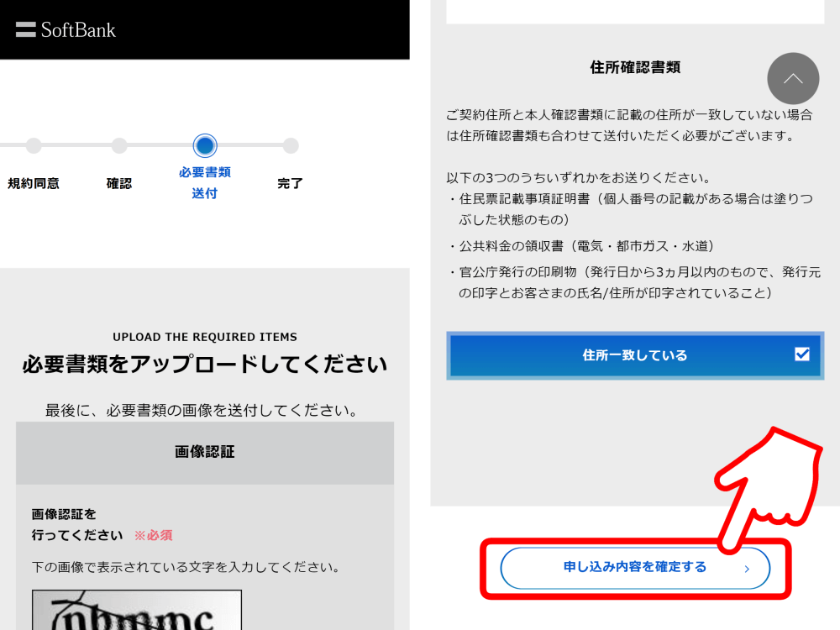Screen dimensions: 840x630
Task: Click 申し込み内容を確定する button
Action: [635, 568]
